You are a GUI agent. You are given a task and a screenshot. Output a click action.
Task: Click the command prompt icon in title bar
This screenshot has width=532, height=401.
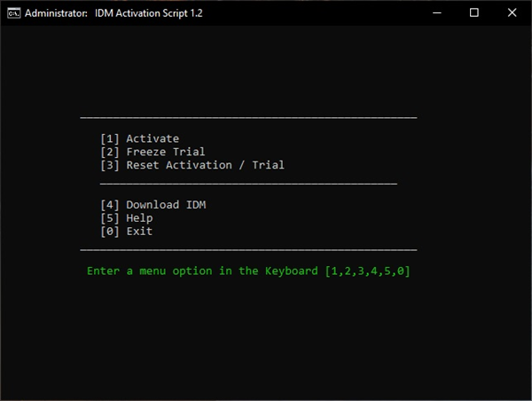(x=14, y=13)
